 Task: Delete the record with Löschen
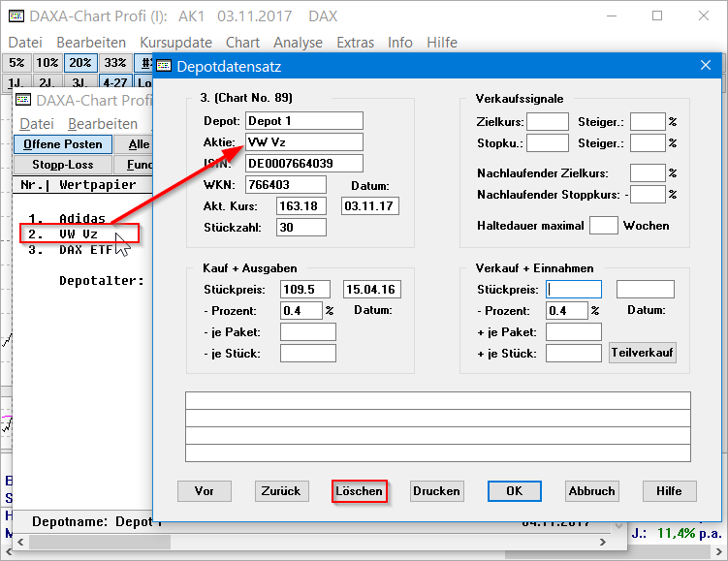(359, 491)
